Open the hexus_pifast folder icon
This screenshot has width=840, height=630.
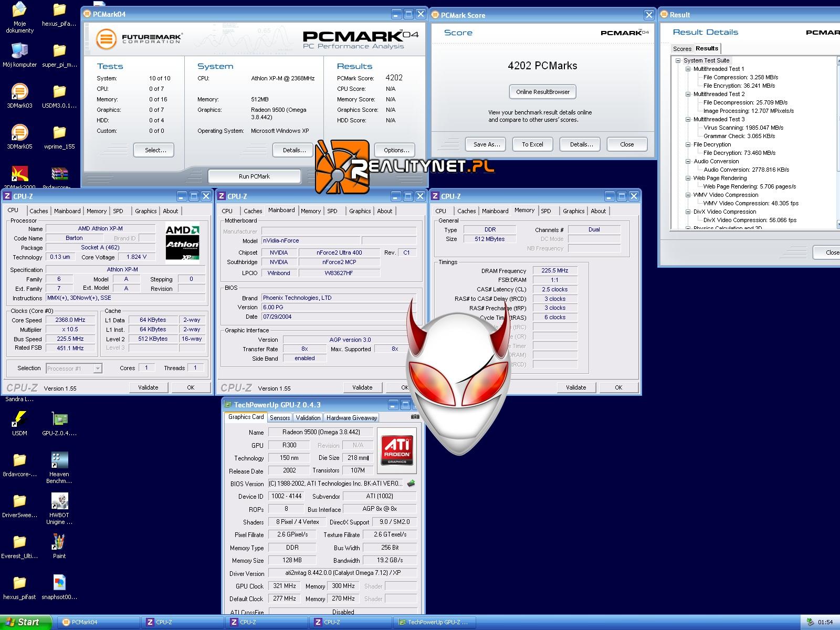point(19,587)
